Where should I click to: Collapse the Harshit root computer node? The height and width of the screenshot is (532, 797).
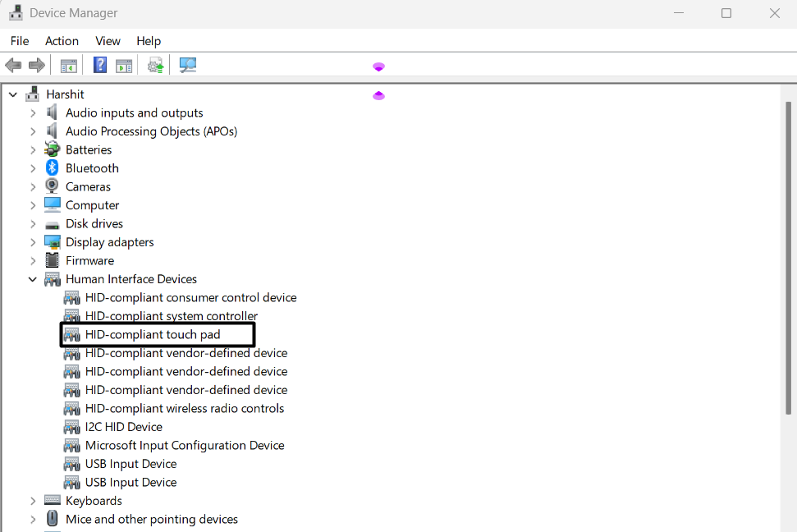click(13, 94)
